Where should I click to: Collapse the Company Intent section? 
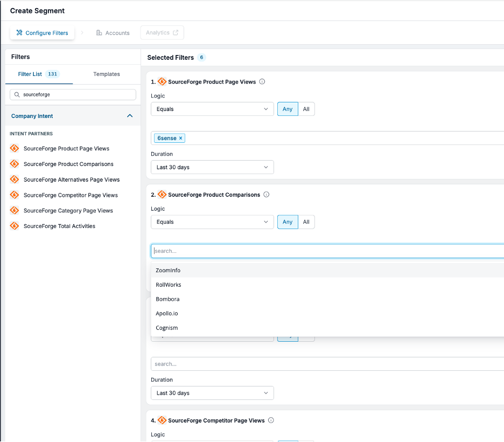coord(130,116)
